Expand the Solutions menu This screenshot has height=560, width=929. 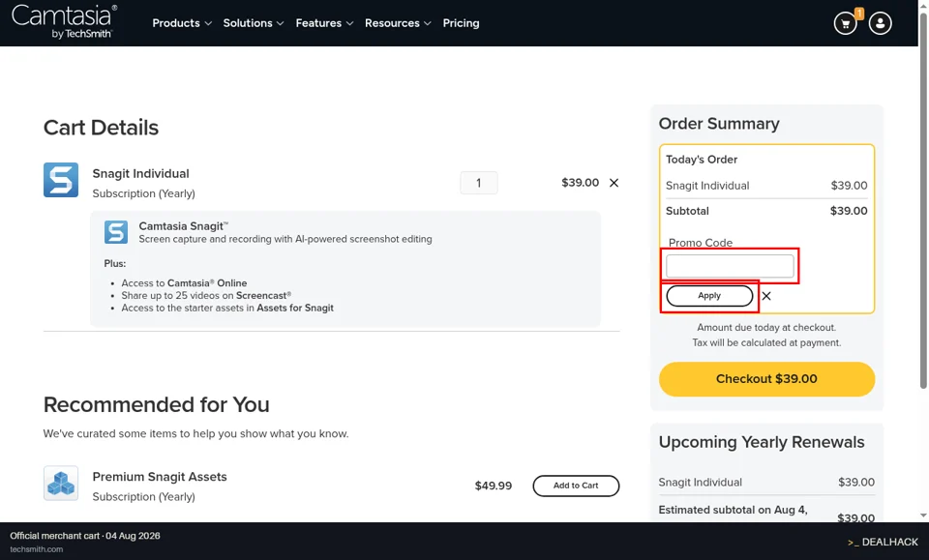pos(253,23)
